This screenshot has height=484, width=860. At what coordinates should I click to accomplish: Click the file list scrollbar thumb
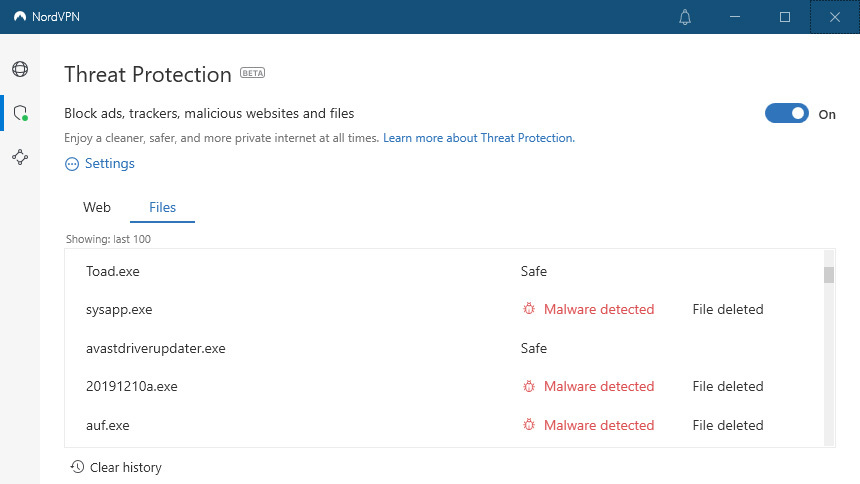(x=829, y=275)
